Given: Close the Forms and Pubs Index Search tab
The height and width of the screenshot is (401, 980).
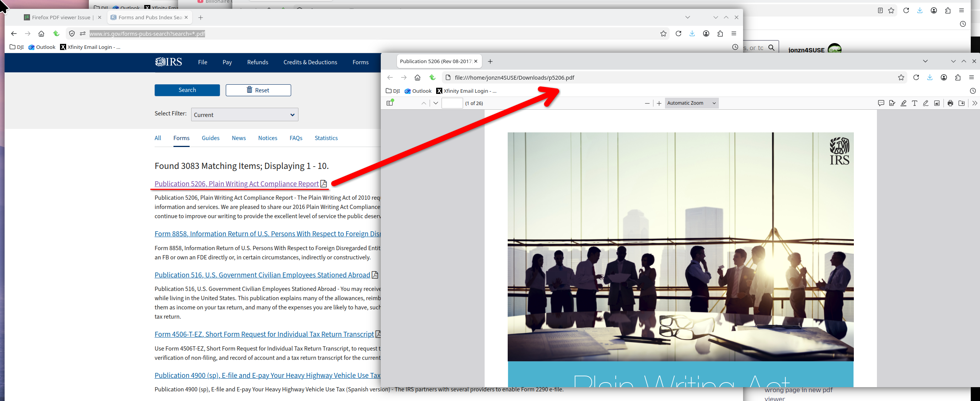Looking at the screenshot, I should (x=186, y=17).
